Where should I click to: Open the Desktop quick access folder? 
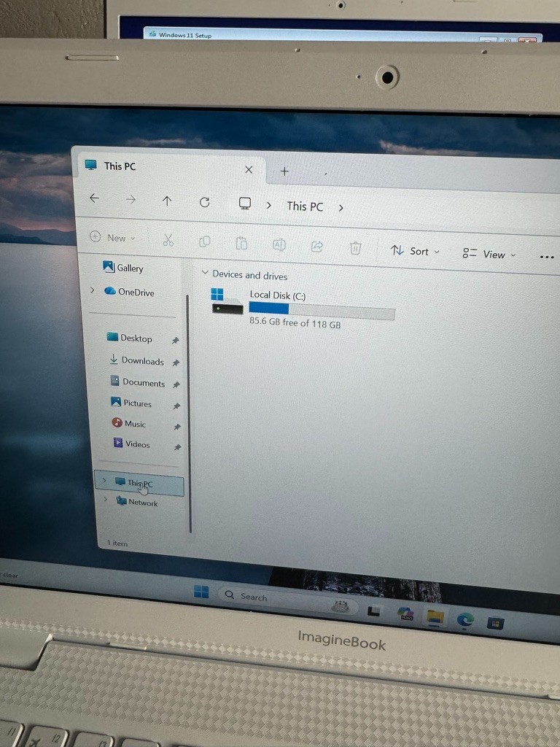tap(130, 338)
